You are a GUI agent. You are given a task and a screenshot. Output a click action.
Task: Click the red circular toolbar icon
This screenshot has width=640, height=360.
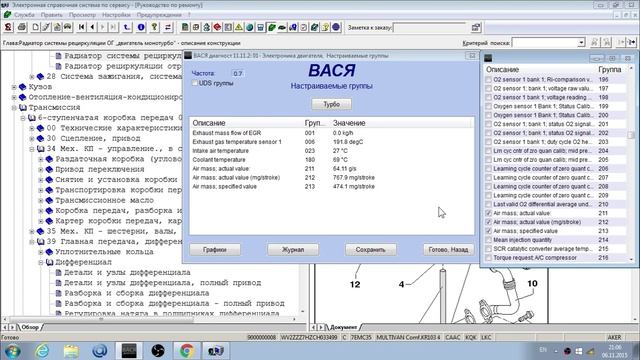pyautogui.click(x=217, y=27)
